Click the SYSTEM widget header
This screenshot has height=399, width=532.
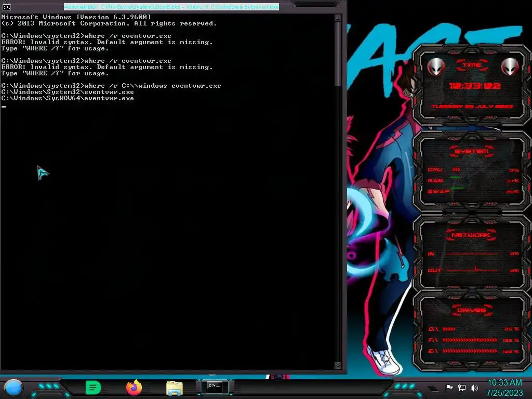(472, 151)
